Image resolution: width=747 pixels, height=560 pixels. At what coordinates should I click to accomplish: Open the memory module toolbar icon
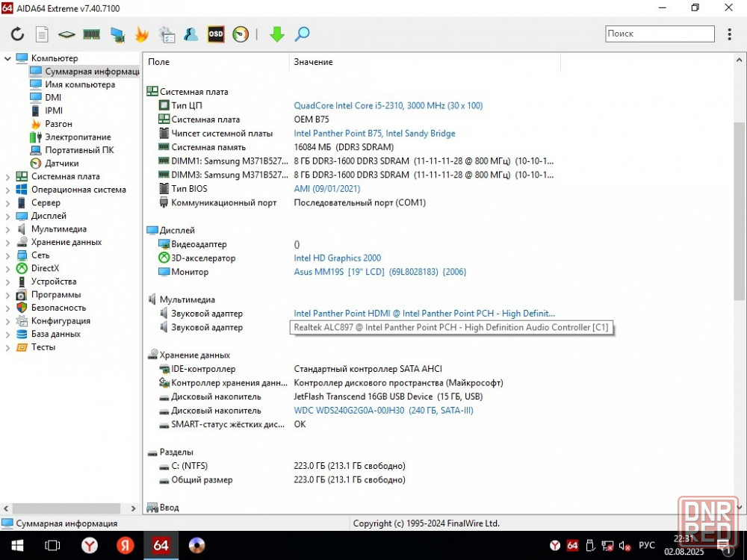(x=91, y=34)
